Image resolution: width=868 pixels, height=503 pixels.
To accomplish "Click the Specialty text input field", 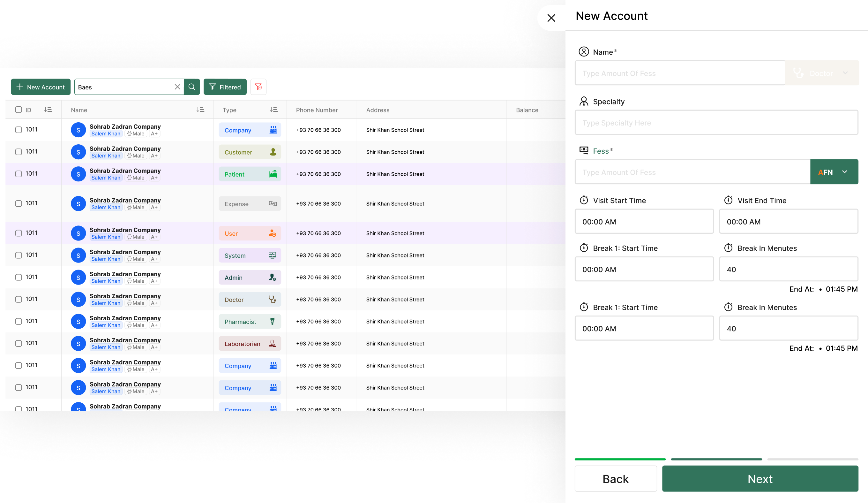I will click(x=716, y=123).
